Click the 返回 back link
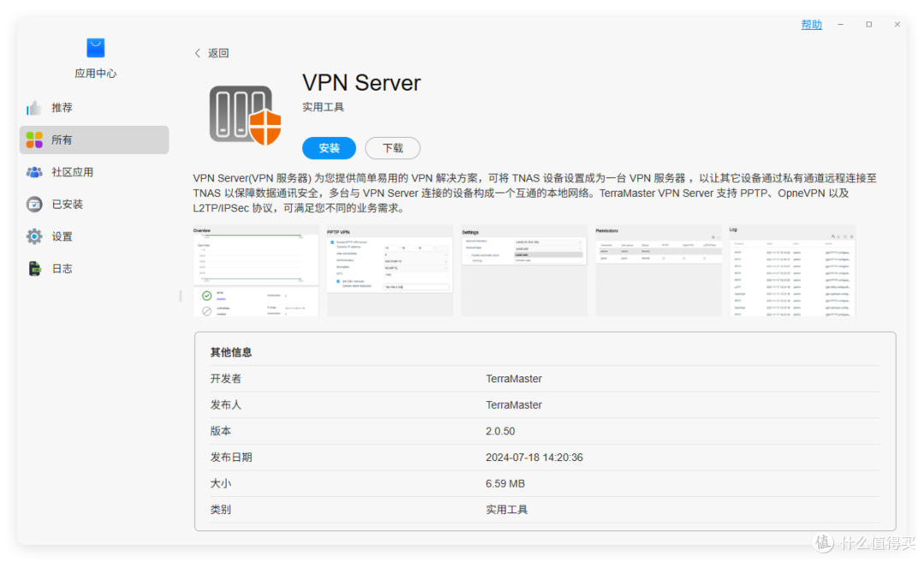This screenshot has width=924, height=562. pyautogui.click(x=218, y=53)
